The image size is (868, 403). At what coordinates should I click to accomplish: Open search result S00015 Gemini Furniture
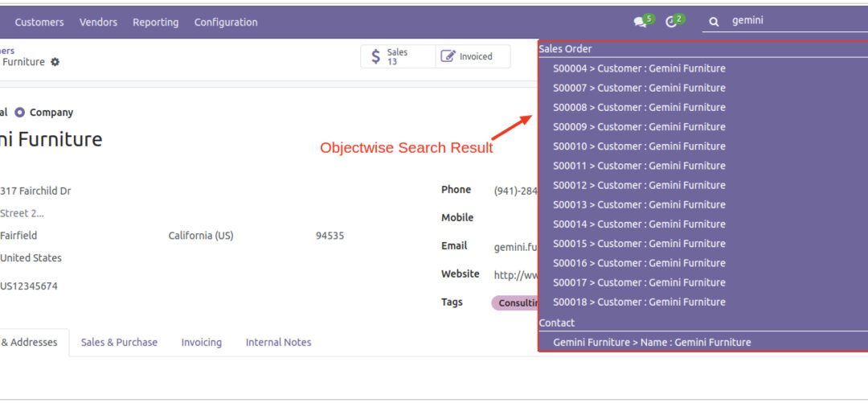(639, 244)
